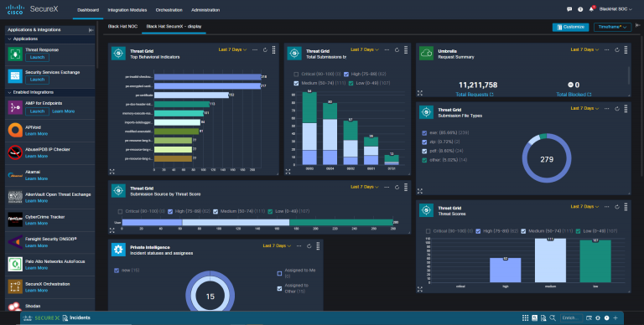Open more options for Threat Scores widget
The height and width of the screenshot is (325, 644).
[606, 207]
